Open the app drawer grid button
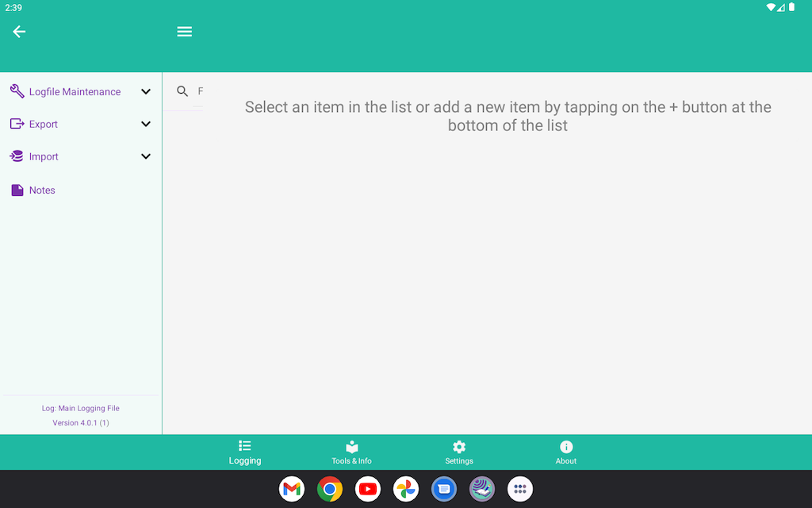 click(x=520, y=489)
